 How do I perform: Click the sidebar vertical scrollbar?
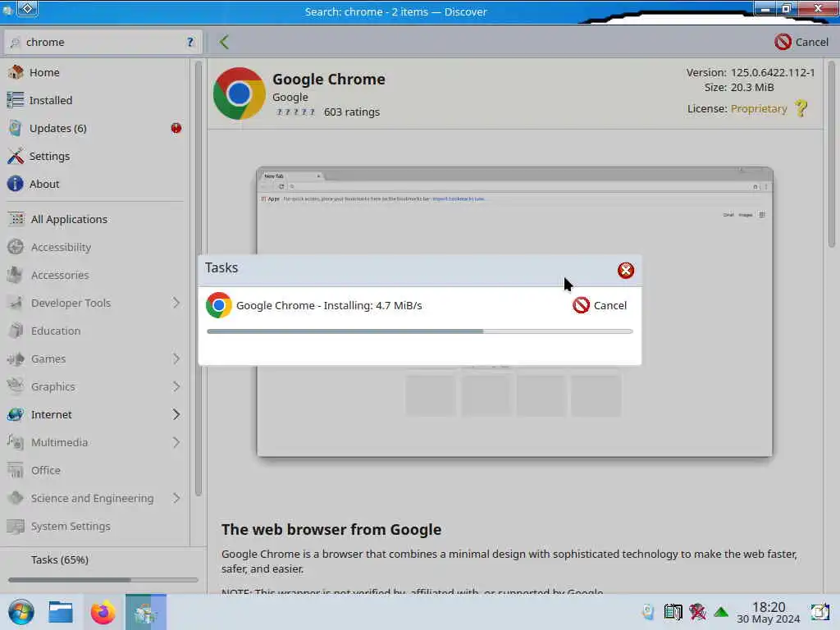(x=199, y=279)
